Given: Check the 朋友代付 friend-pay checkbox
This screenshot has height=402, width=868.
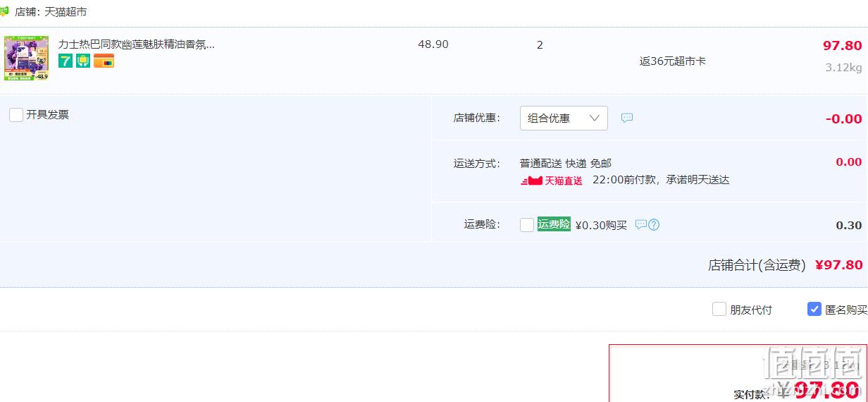Looking at the screenshot, I should pos(719,309).
